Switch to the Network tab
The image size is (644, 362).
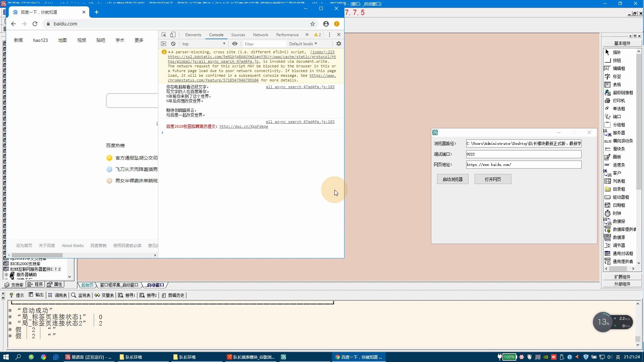click(x=261, y=35)
